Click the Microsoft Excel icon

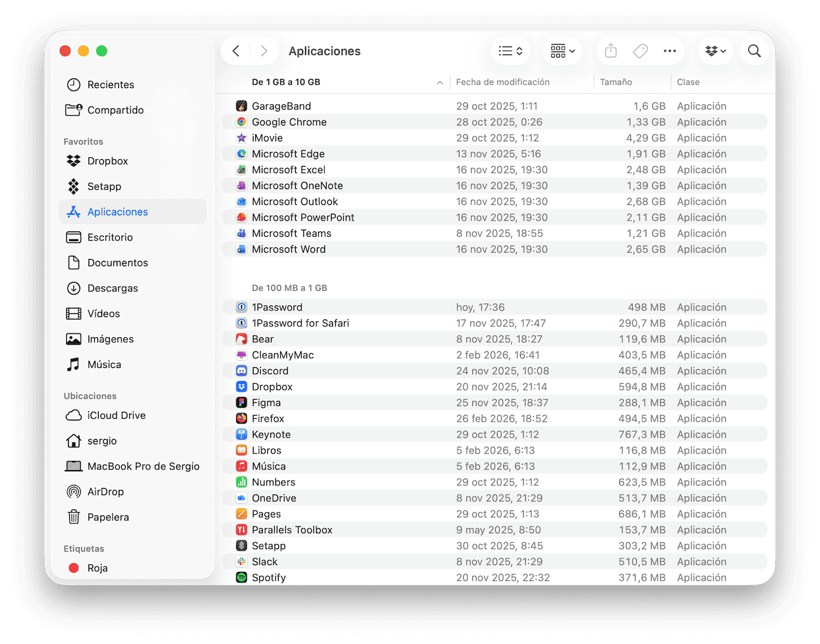[x=242, y=170]
